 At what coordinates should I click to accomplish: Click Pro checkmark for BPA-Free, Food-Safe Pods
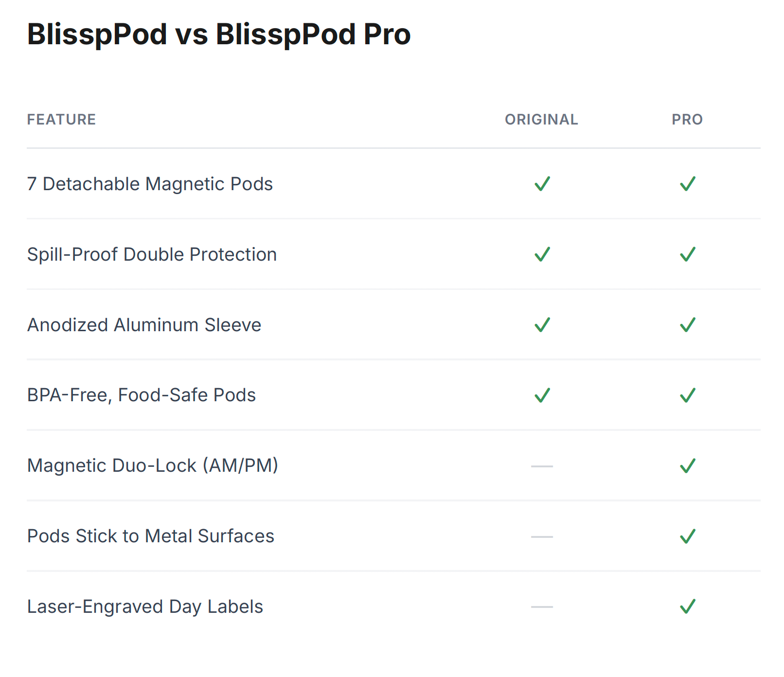pyautogui.click(x=687, y=395)
